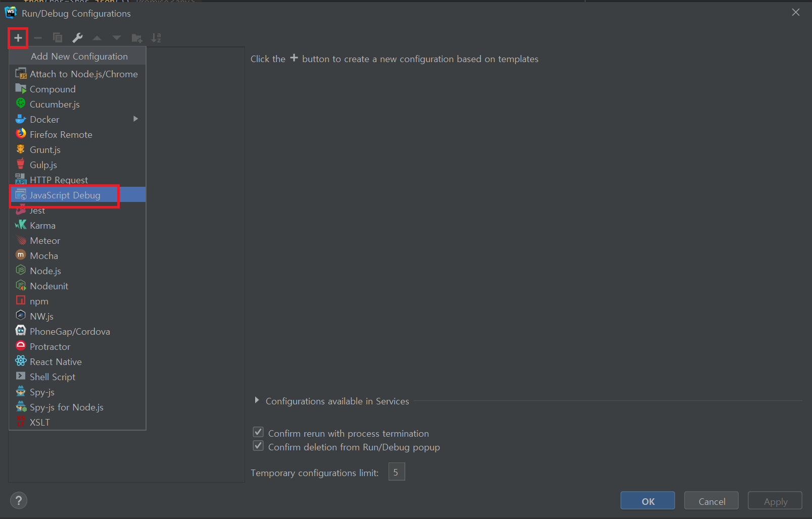Click the HTTP Request API icon

click(21, 179)
